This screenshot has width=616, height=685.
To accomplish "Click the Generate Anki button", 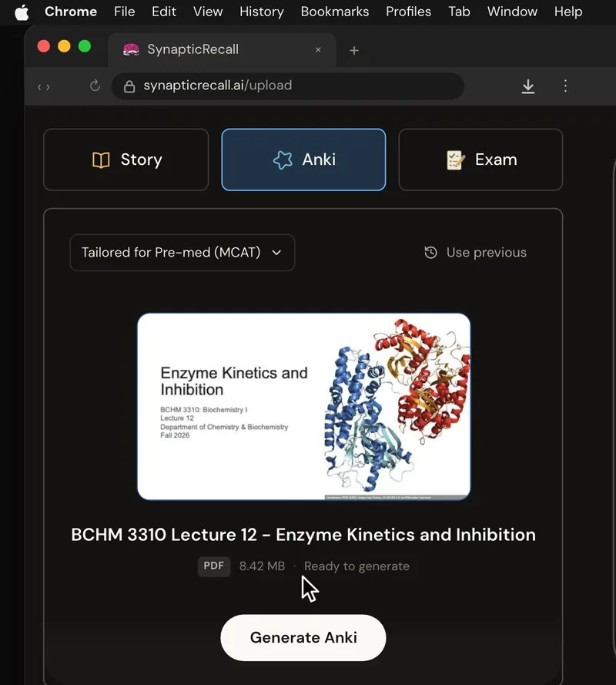I will point(303,638).
